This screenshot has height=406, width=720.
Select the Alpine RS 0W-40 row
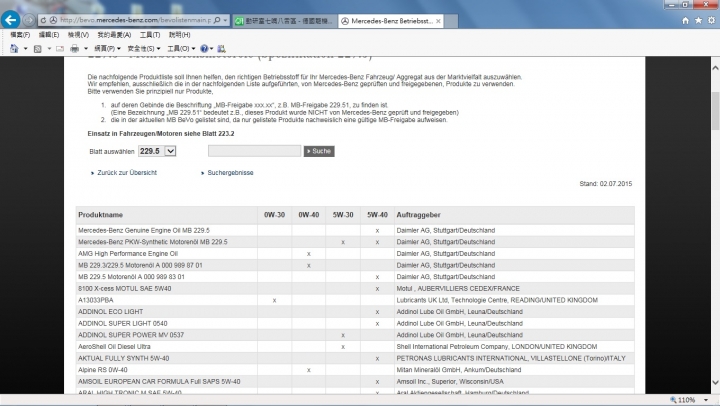355,370
